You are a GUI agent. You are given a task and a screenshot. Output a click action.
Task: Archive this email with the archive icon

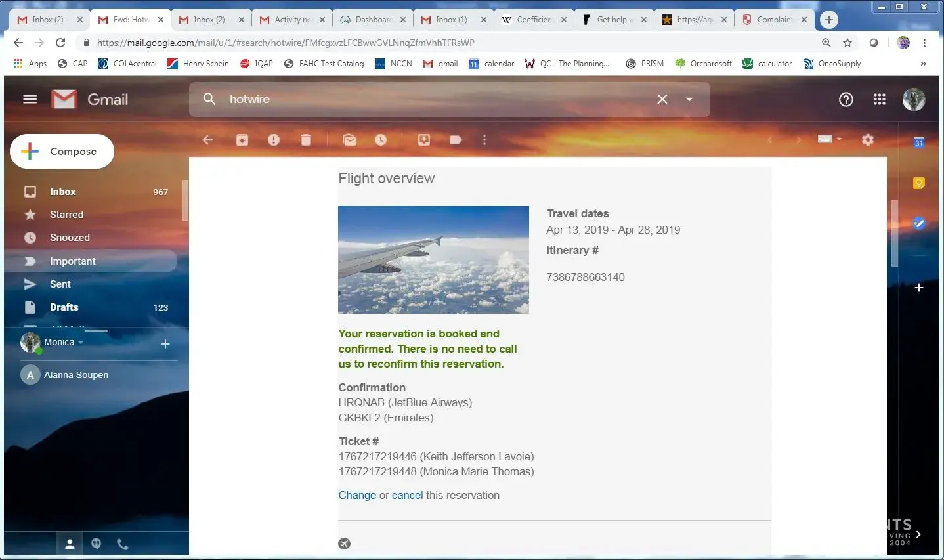pos(242,140)
